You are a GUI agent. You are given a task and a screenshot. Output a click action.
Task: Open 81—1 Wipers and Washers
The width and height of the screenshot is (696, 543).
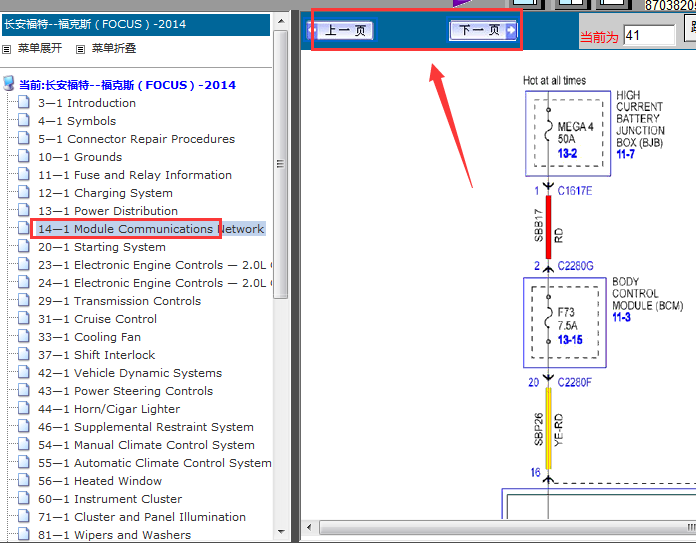click(x=115, y=535)
